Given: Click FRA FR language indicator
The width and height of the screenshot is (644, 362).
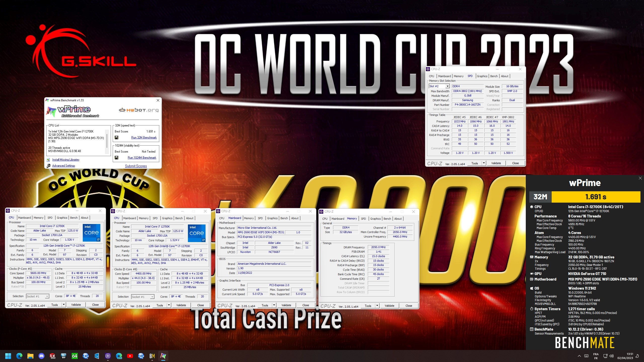Looking at the screenshot, I should pos(596,356).
